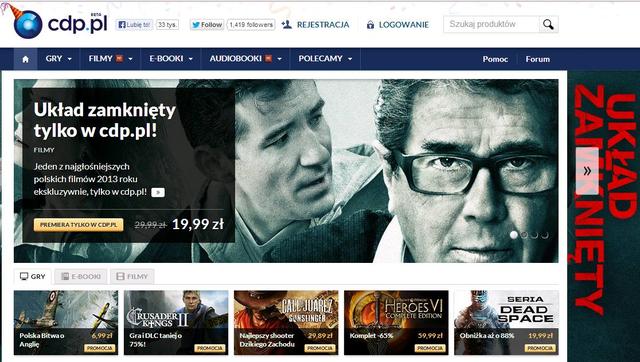This screenshot has height=362, width=640.
Task: Open the REJESTRACJA link
Action: [x=323, y=24]
